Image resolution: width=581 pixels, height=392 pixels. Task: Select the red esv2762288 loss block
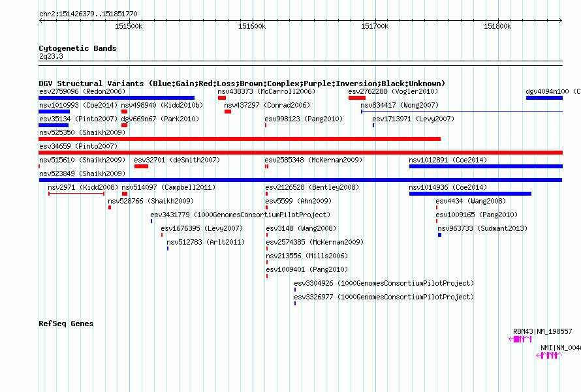pyautogui.click(x=357, y=98)
